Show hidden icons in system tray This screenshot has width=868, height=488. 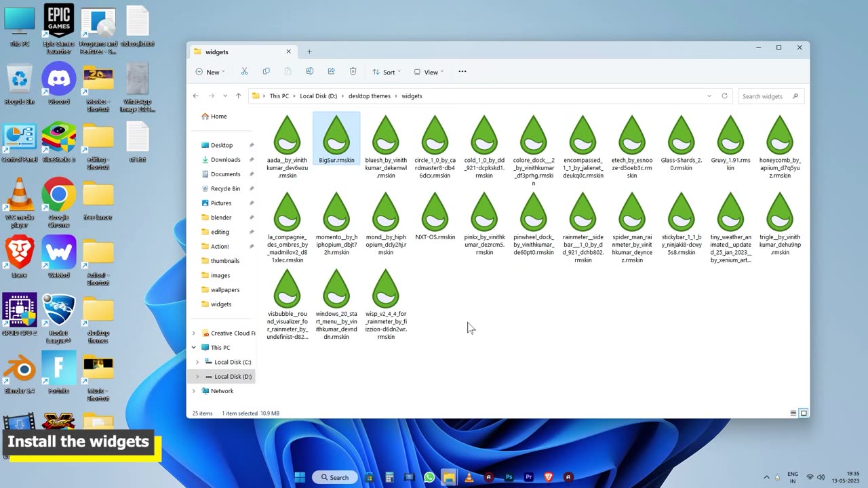pyautogui.click(x=767, y=477)
